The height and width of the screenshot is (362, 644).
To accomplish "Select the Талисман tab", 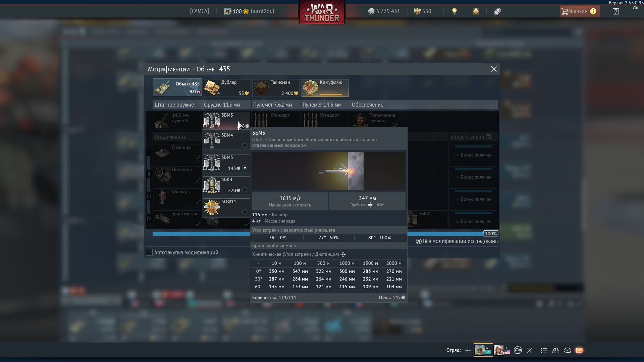I will [x=275, y=87].
